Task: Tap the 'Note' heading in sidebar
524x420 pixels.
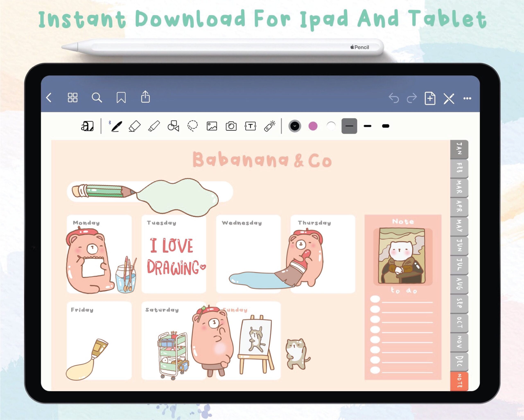Action: [x=403, y=222]
